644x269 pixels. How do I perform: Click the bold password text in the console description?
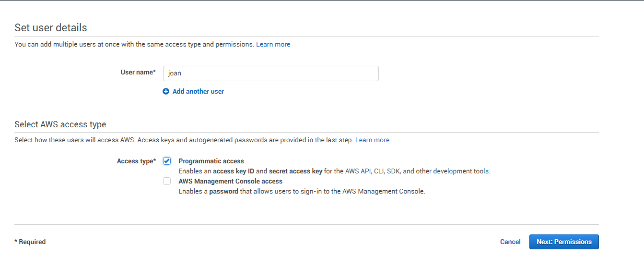(x=224, y=191)
